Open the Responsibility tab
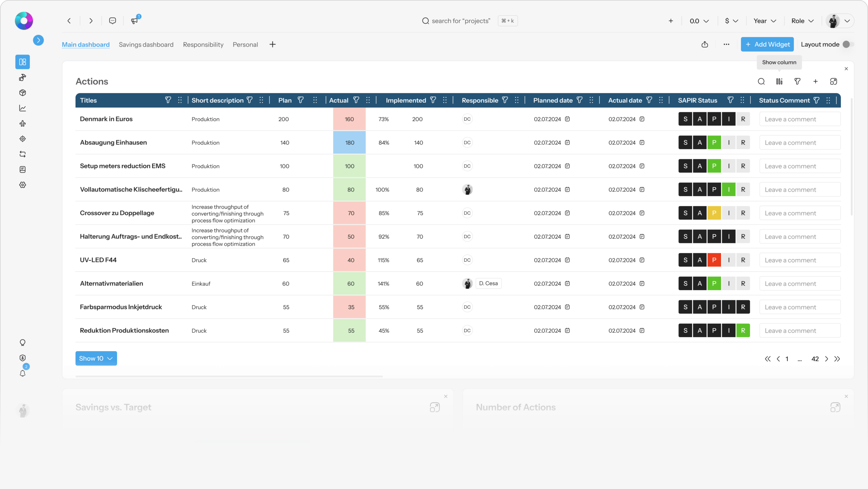This screenshot has height=489, width=868. 203,45
